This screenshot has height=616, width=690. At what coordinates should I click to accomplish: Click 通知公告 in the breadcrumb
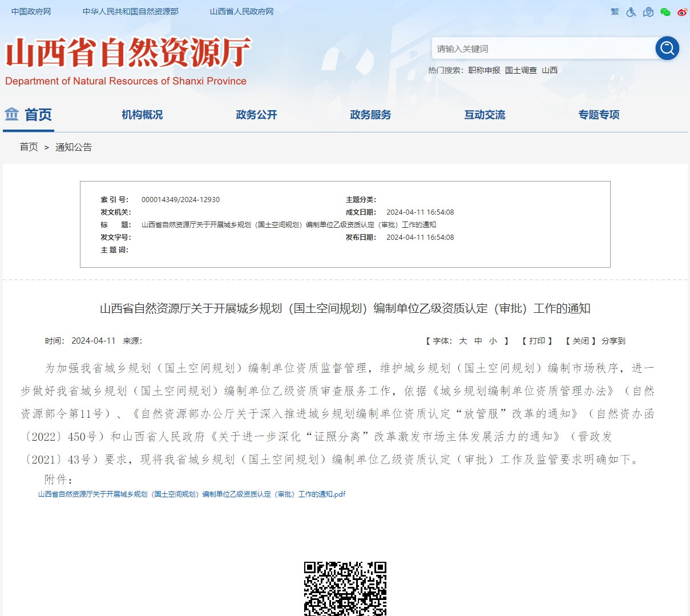tap(74, 147)
